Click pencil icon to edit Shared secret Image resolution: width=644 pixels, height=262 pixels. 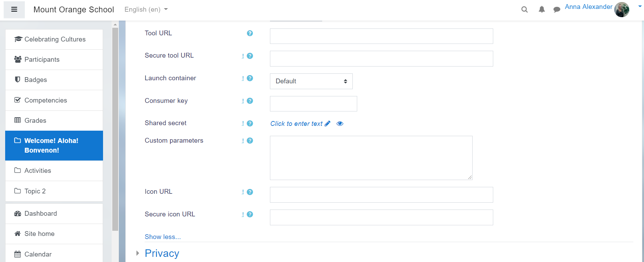tap(328, 123)
